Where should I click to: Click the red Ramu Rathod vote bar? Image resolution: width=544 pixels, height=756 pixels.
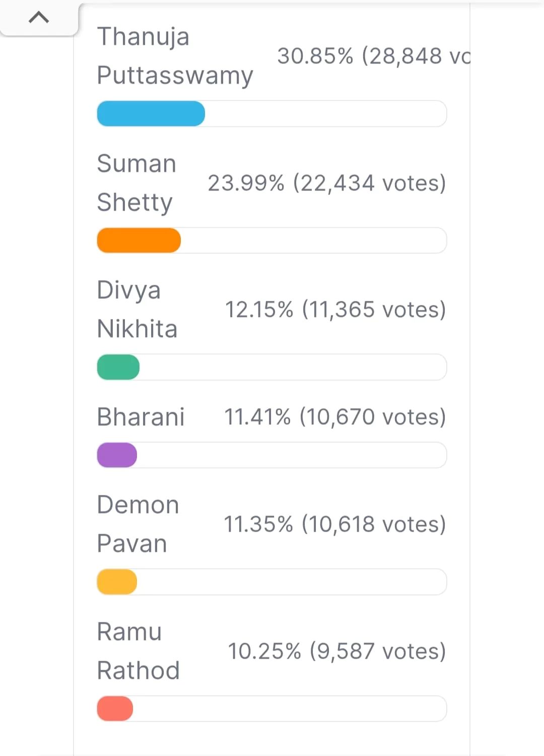click(x=115, y=709)
